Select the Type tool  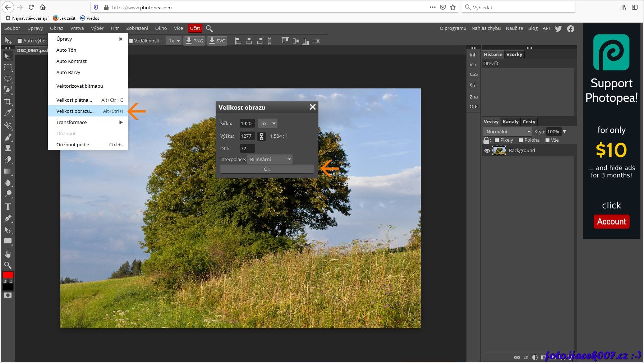click(8, 207)
